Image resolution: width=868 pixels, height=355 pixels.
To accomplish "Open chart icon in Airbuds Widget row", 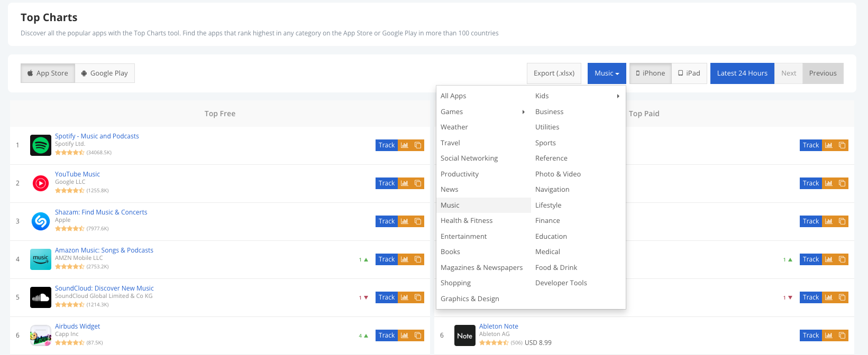I will [405, 335].
